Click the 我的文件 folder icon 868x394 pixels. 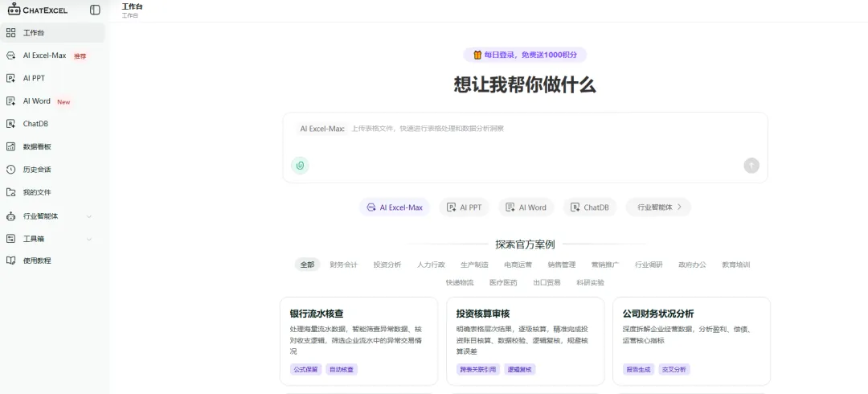coord(11,192)
